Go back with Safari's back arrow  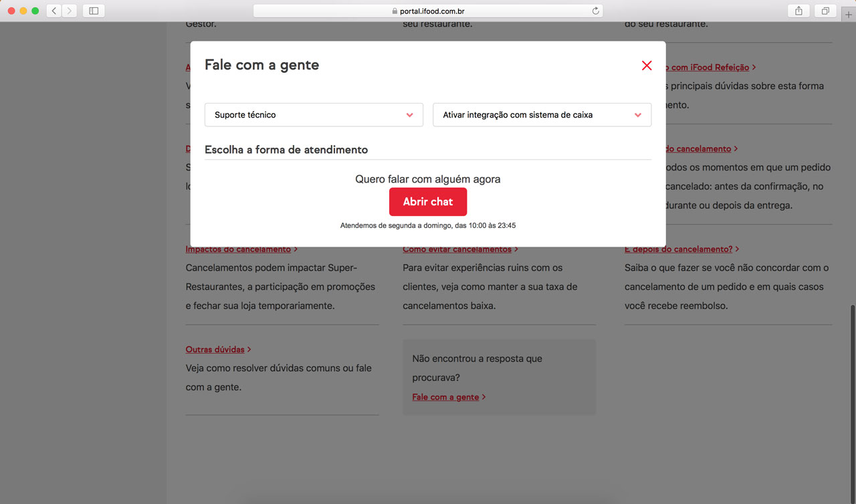pyautogui.click(x=54, y=11)
